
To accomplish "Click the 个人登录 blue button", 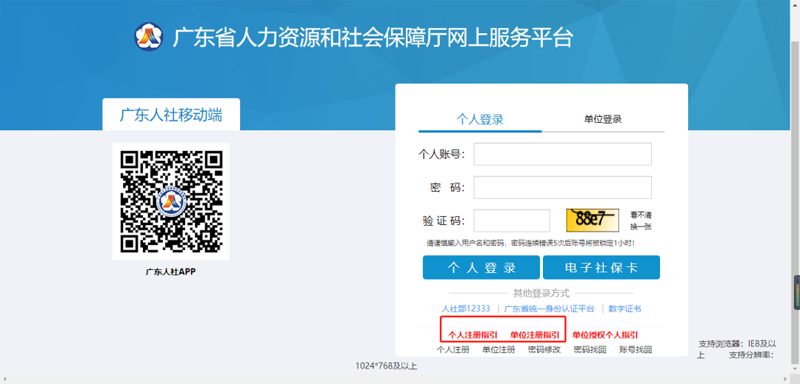I will click(481, 267).
